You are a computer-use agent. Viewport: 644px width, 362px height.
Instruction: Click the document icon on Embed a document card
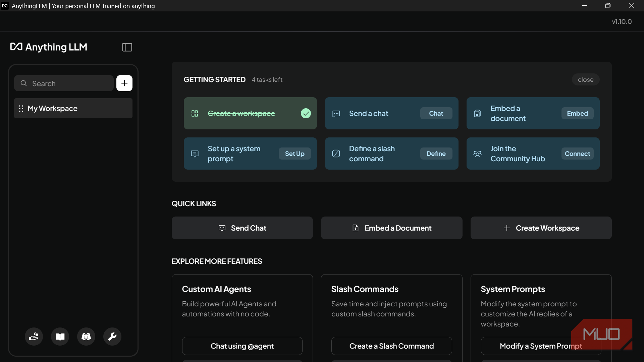coord(477,114)
